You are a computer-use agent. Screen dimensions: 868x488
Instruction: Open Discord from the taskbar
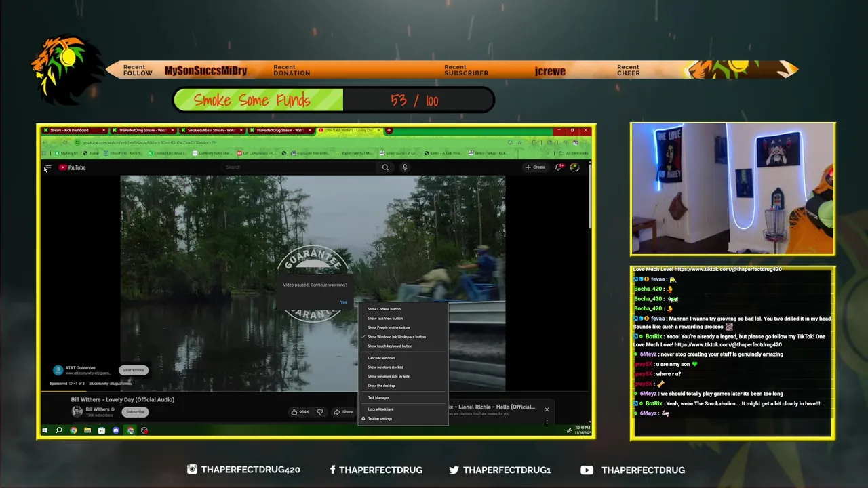116,430
